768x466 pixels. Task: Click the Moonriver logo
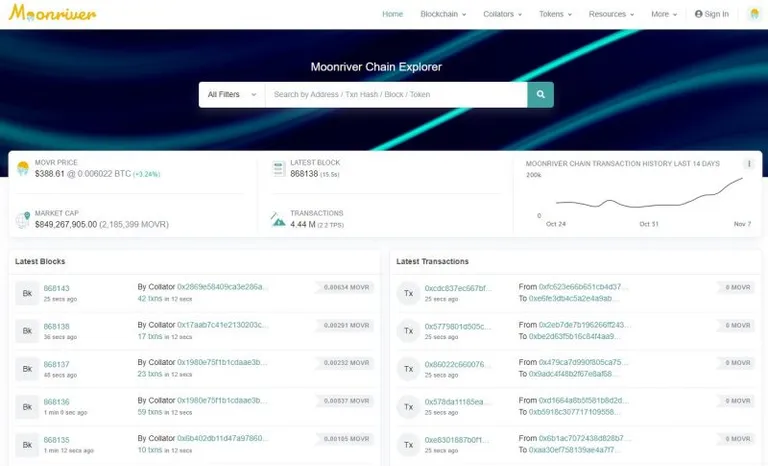(x=52, y=13)
